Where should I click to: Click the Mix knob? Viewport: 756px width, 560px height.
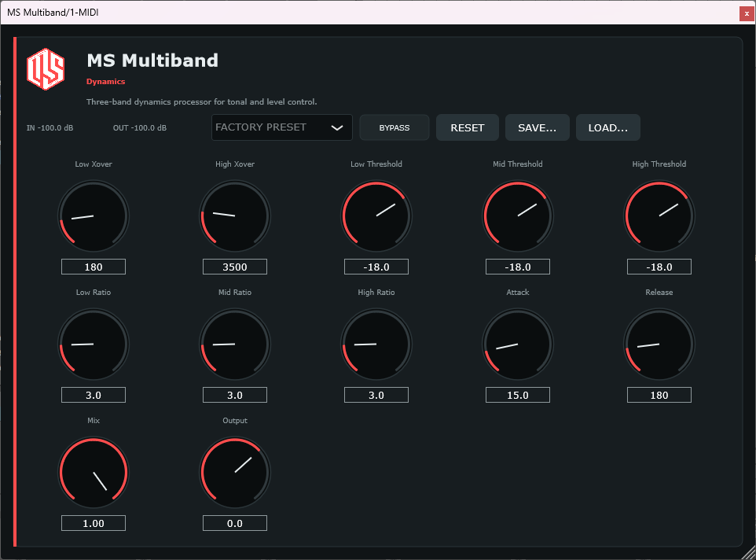click(94, 473)
